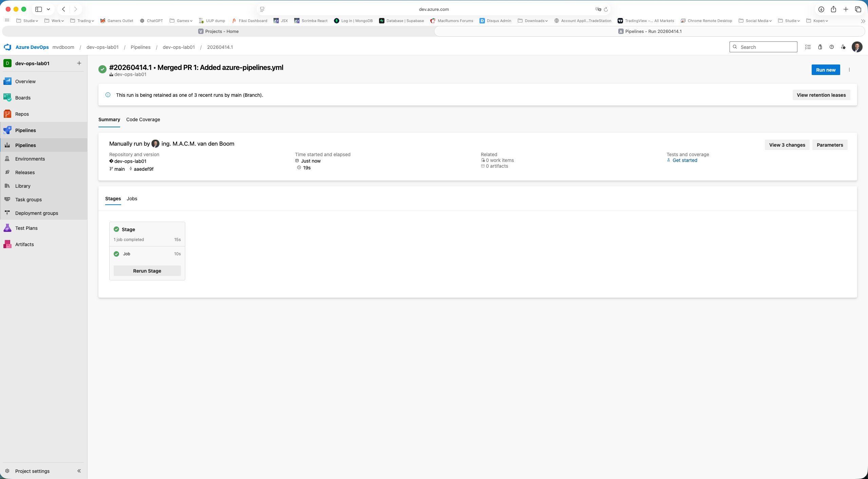Open Artifacts in the sidebar

(x=24, y=244)
